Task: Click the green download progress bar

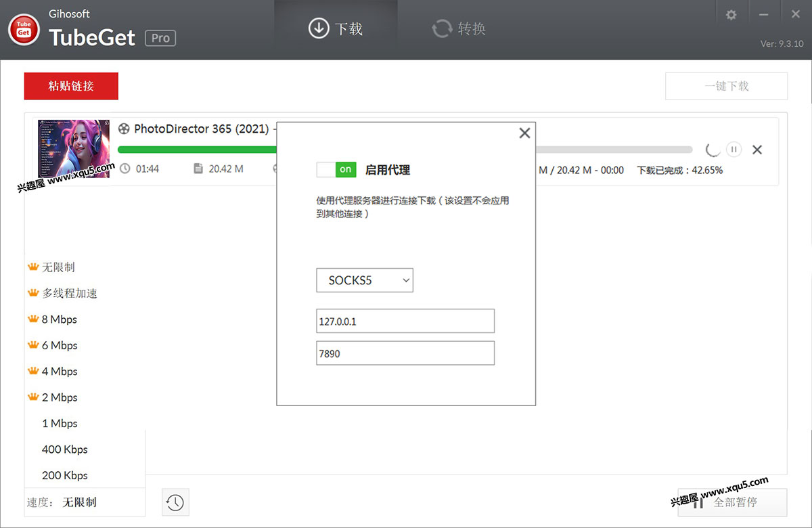Action: [198, 150]
